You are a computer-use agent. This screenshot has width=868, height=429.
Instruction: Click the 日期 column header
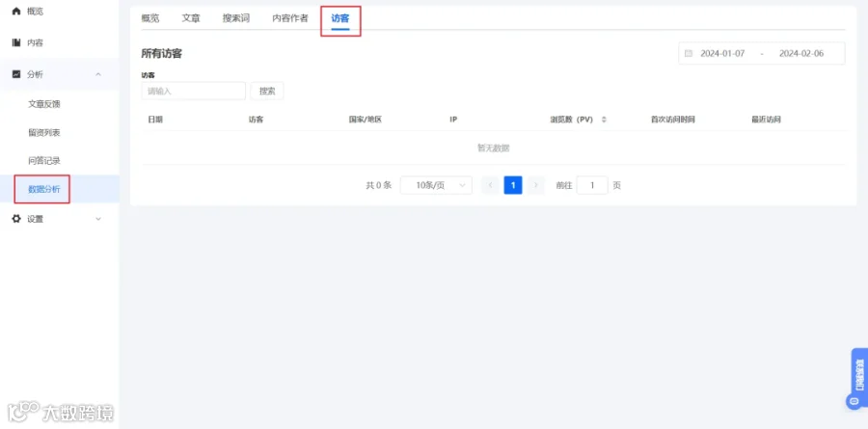pos(155,120)
